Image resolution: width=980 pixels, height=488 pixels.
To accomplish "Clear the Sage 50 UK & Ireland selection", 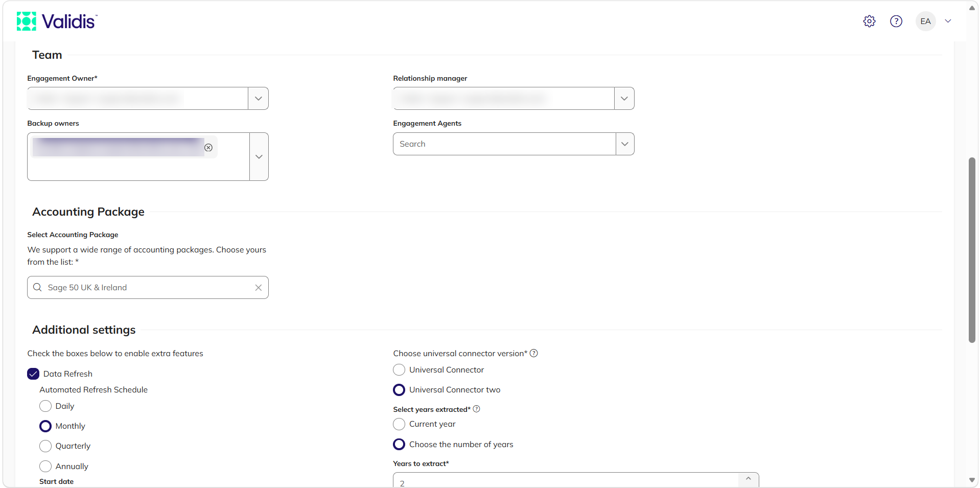I will [259, 288].
